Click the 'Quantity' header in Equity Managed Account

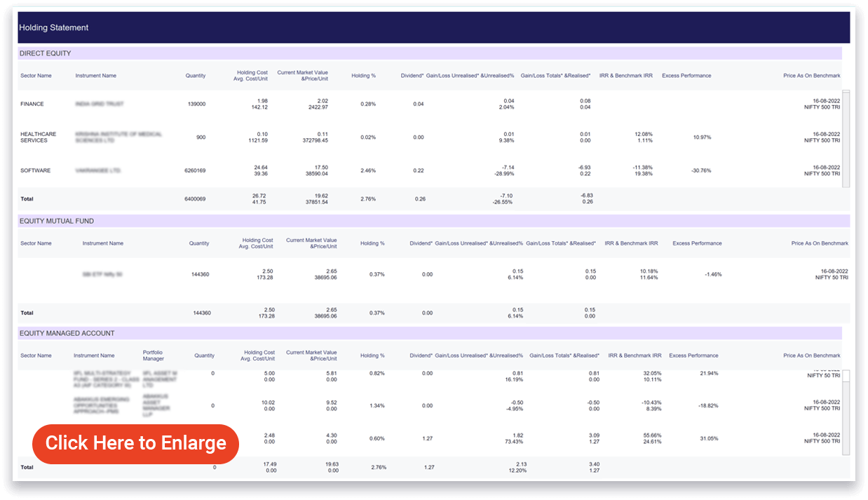click(x=205, y=356)
